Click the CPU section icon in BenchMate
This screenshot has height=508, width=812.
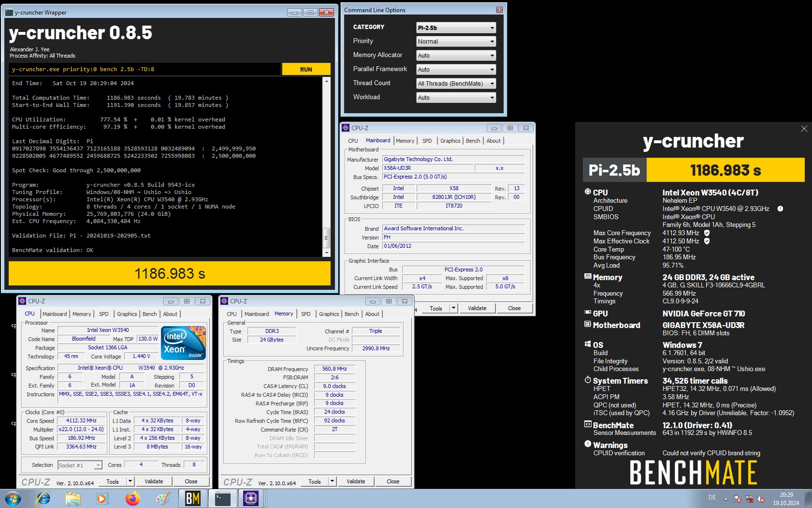[x=588, y=192]
